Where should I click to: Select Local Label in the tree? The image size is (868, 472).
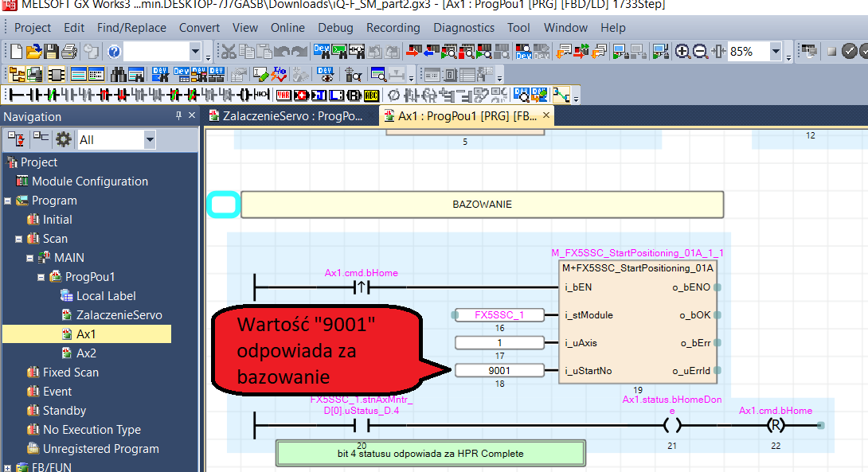tap(106, 296)
